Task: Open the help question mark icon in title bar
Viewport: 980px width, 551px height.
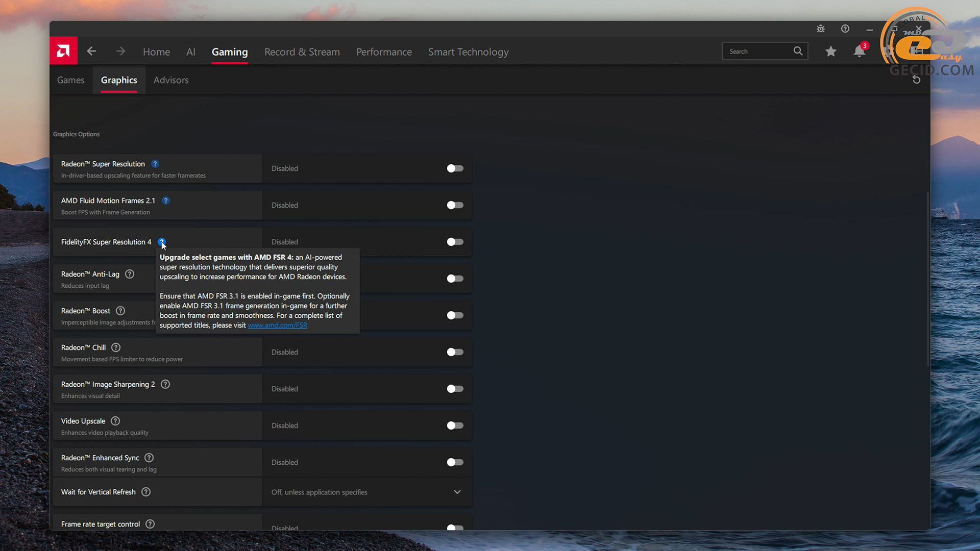Action: coord(845,29)
